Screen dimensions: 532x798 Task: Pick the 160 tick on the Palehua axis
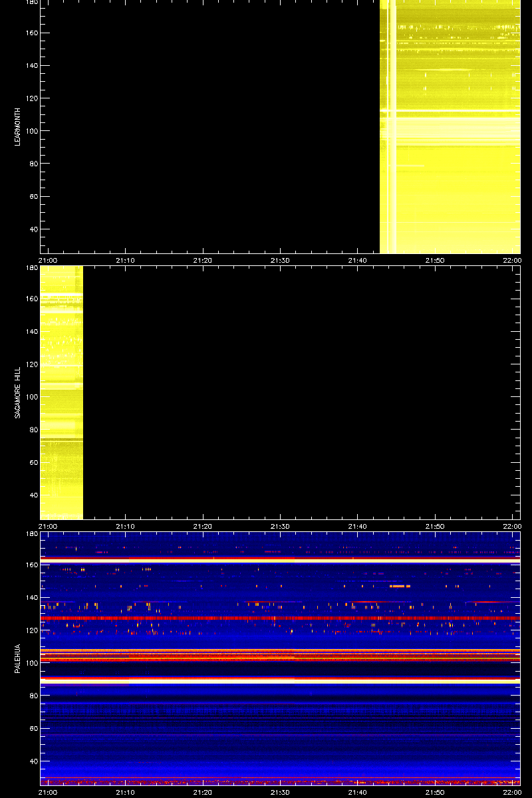(31, 565)
